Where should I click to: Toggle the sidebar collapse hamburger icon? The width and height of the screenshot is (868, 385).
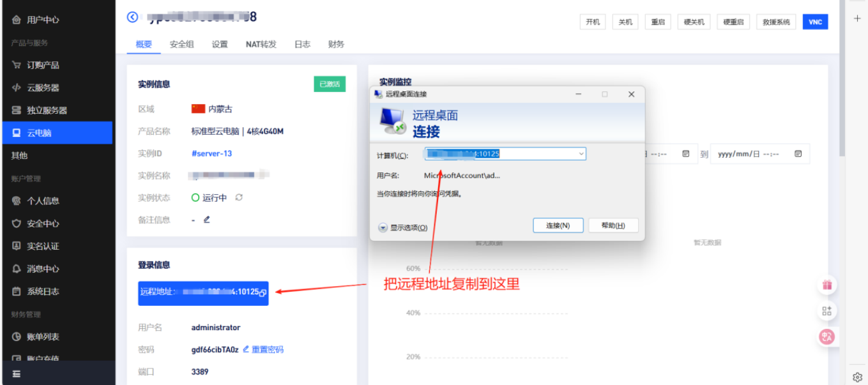coord(17,374)
